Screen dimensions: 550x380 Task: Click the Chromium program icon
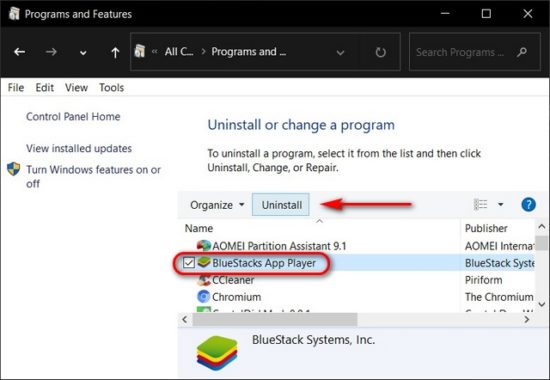[x=203, y=296]
